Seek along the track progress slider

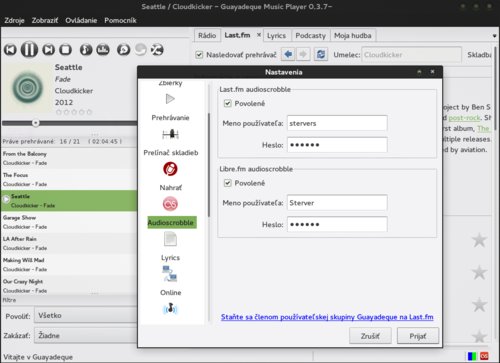coord(69,123)
